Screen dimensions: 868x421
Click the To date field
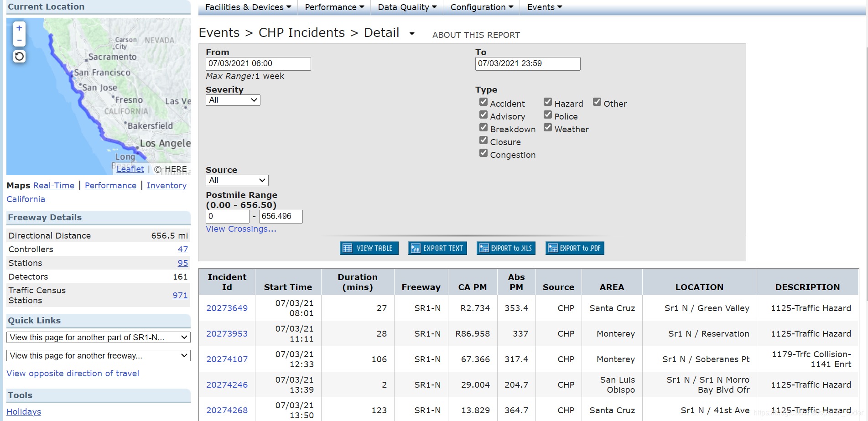click(x=528, y=63)
